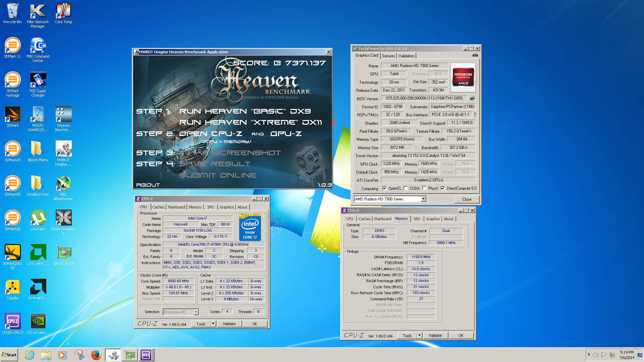Launch Heaven Benchmark desktop shortcut
Viewport: 644px width, 362px height.
pyautogui.click(x=63, y=119)
